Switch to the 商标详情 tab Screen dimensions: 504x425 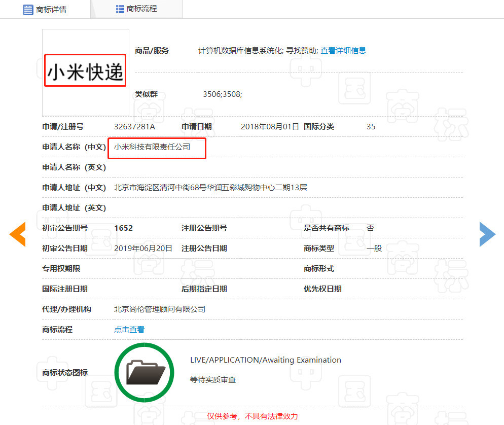click(45, 9)
